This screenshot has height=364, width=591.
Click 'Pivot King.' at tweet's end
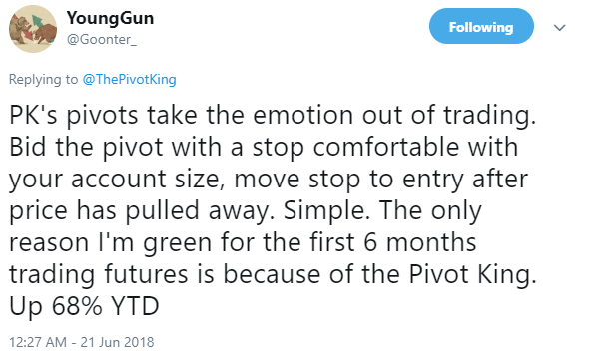[x=472, y=274]
